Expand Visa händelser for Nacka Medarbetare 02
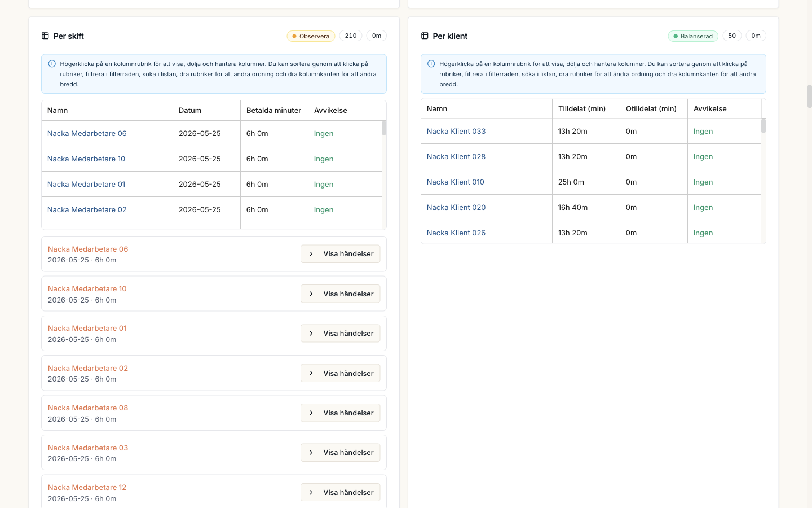 pos(340,373)
